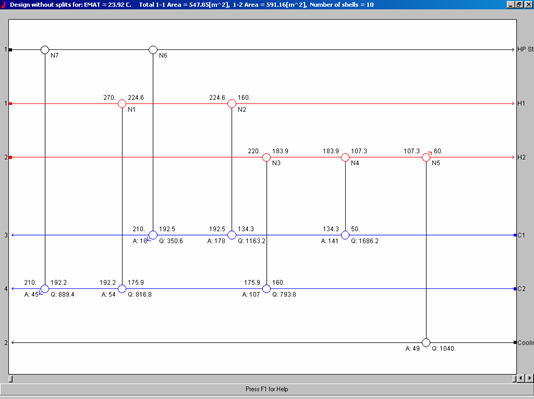Click the N5 node label
Screen dimensions: 534x399
pos(436,163)
